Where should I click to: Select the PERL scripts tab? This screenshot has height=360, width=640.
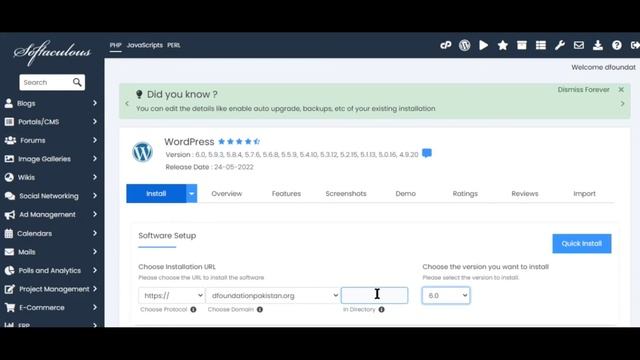[x=173, y=45]
